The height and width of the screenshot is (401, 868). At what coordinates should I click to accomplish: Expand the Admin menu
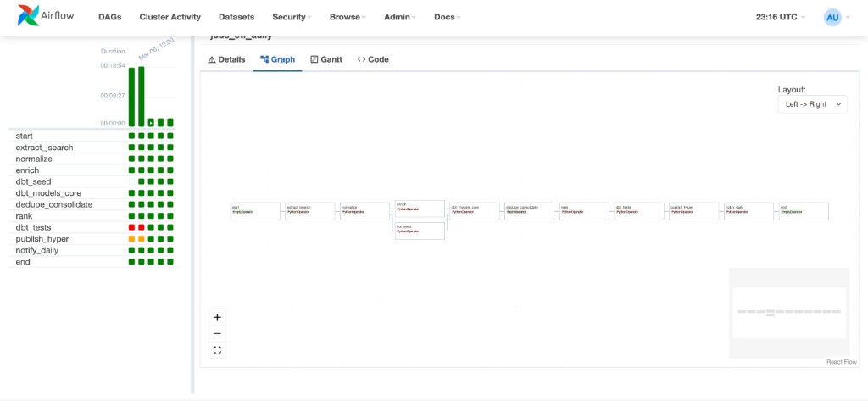tap(400, 17)
